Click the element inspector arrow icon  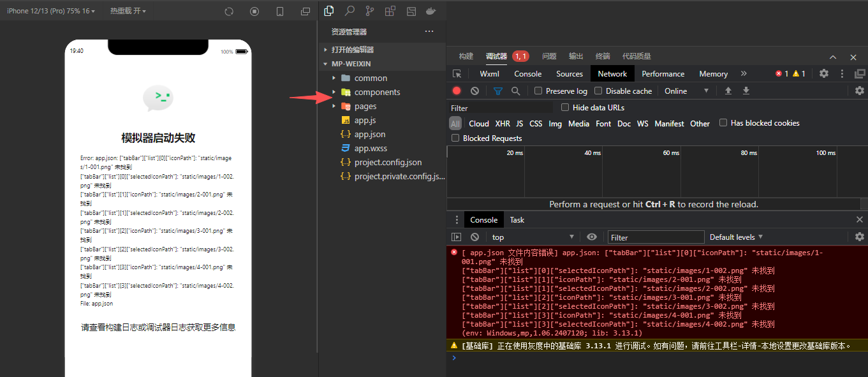457,73
